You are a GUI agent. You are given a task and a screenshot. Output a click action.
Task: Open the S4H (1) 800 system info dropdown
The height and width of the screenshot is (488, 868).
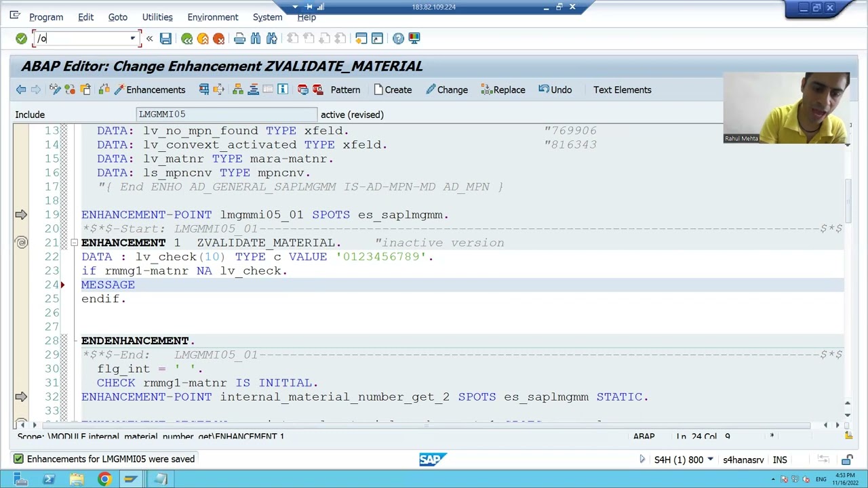point(710,460)
